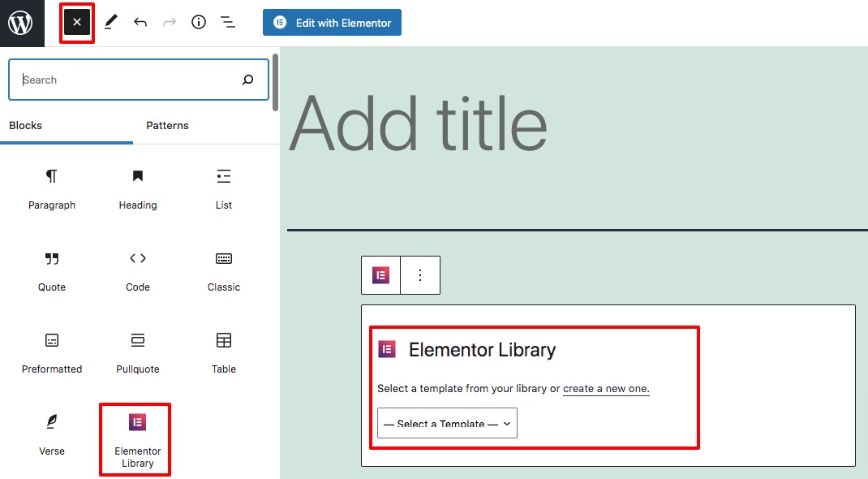Click the inserter panel scrollbar

275,83
